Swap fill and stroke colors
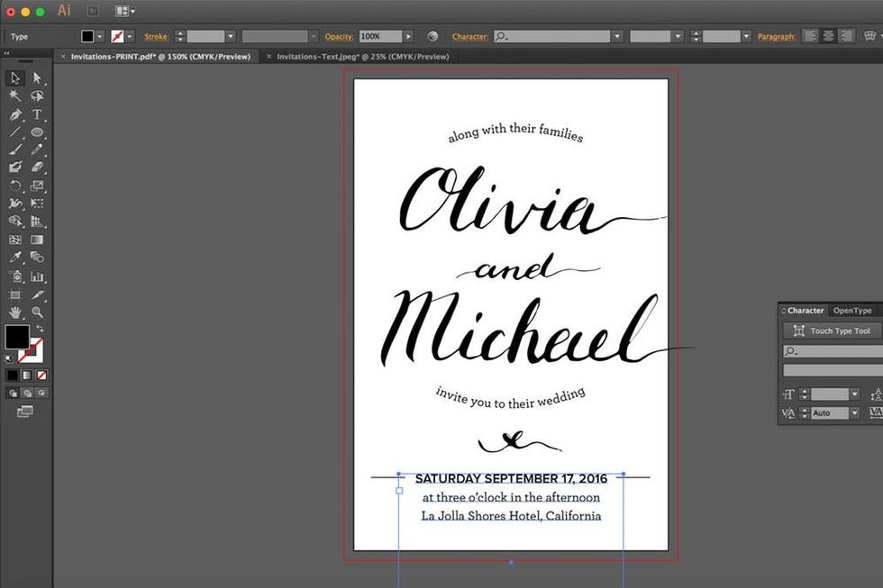Image resolution: width=883 pixels, height=588 pixels. pyautogui.click(x=40, y=329)
